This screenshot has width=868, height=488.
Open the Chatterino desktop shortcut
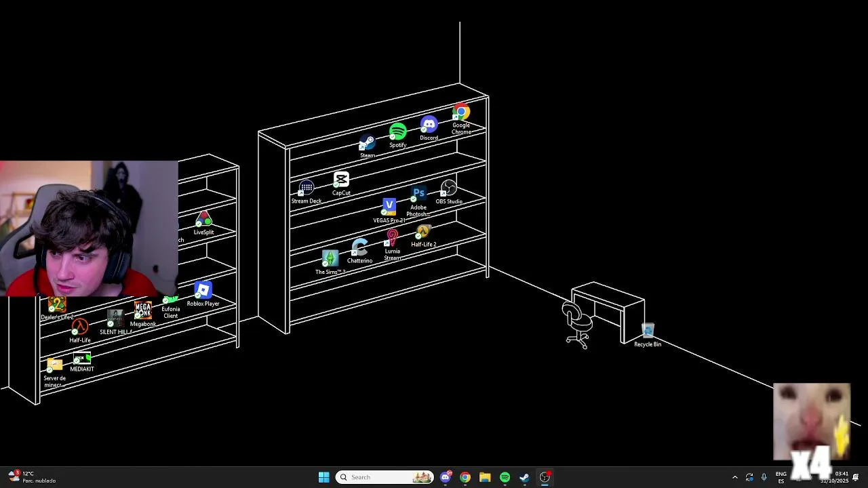coord(359,251)
